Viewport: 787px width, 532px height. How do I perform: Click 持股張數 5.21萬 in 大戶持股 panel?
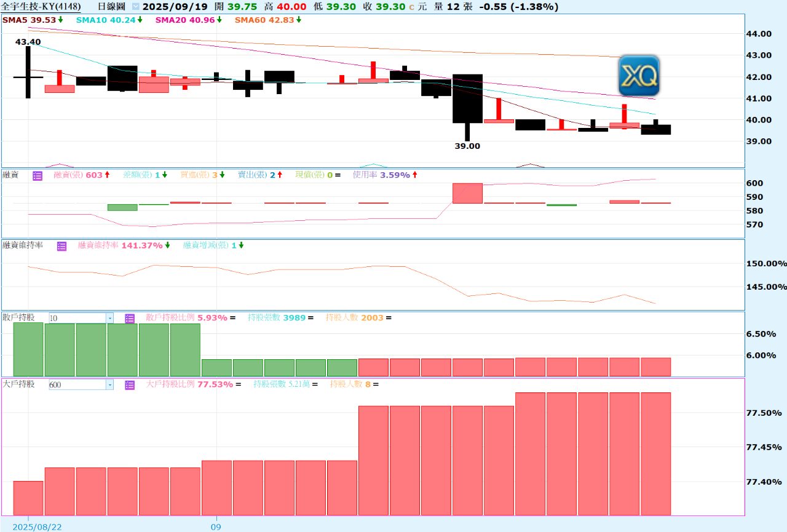click(x=285, y=384)
